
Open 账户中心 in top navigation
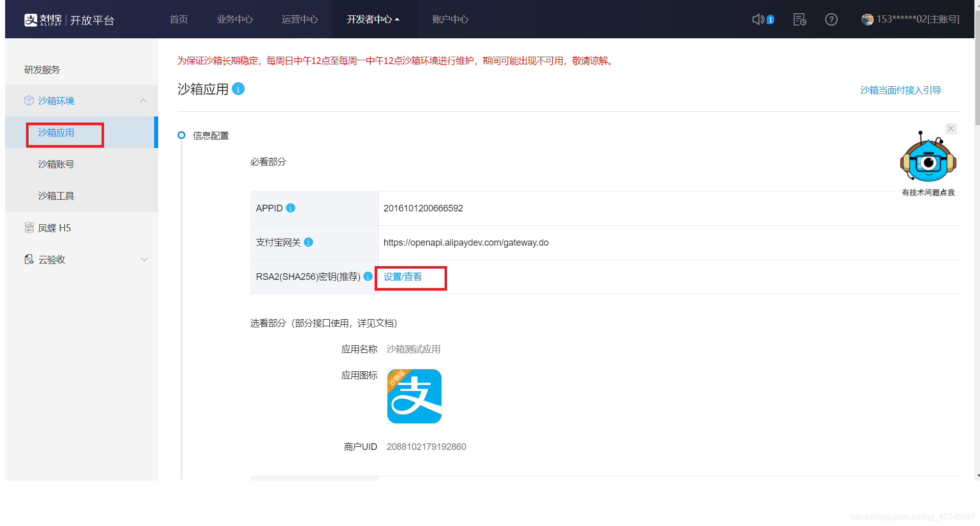coord(450,19)
